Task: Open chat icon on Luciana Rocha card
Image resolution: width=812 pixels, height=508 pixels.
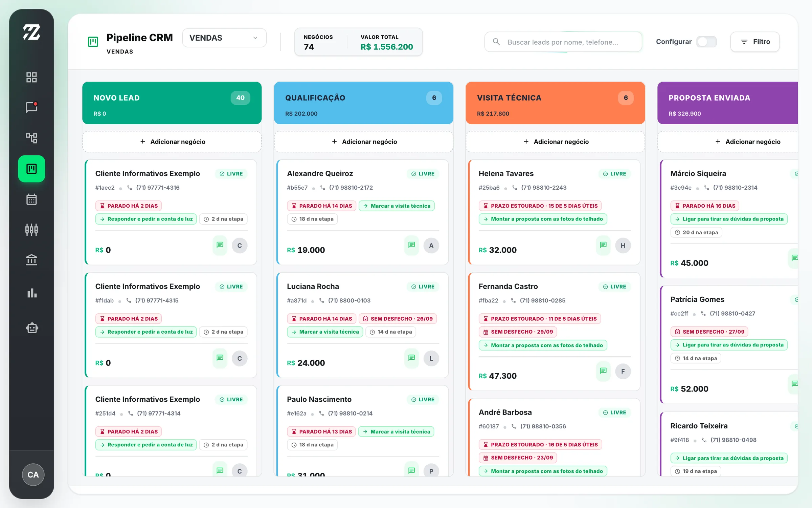Action: pyautogui.click(x=411, y=358)
